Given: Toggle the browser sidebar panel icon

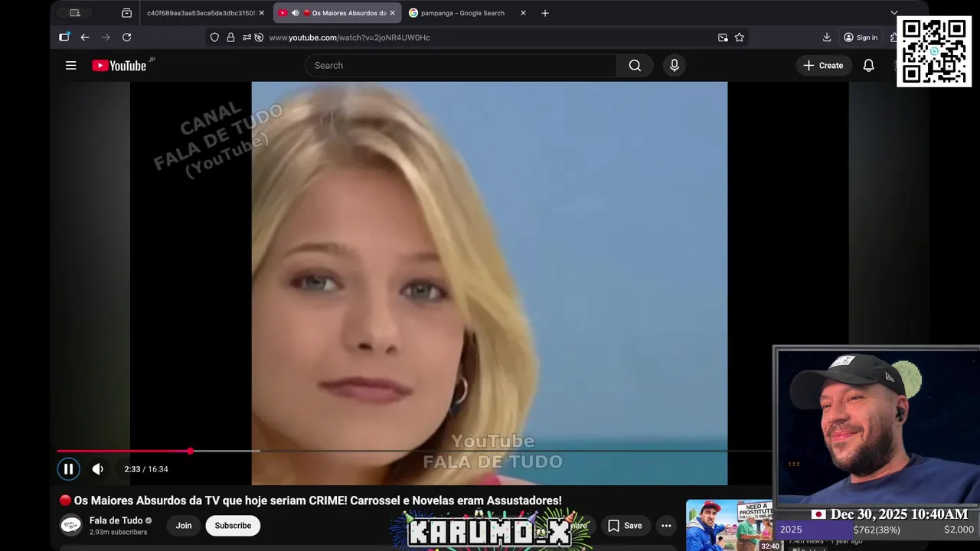Looking at the screenshot, I should click(64, 37).
